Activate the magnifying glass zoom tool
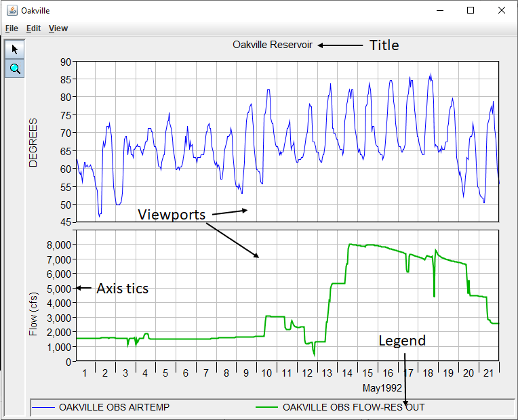The image size is (518, 420). coord(14,68)
